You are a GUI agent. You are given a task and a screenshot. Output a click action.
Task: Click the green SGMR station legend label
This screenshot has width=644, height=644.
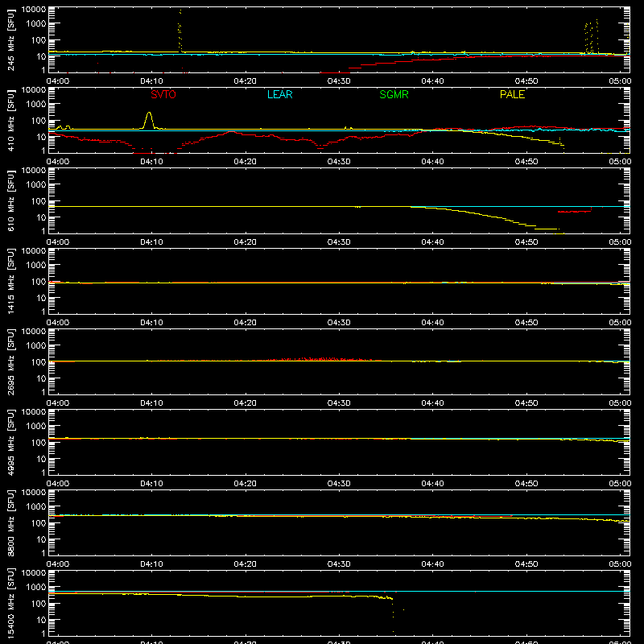(x=394, y=94)
